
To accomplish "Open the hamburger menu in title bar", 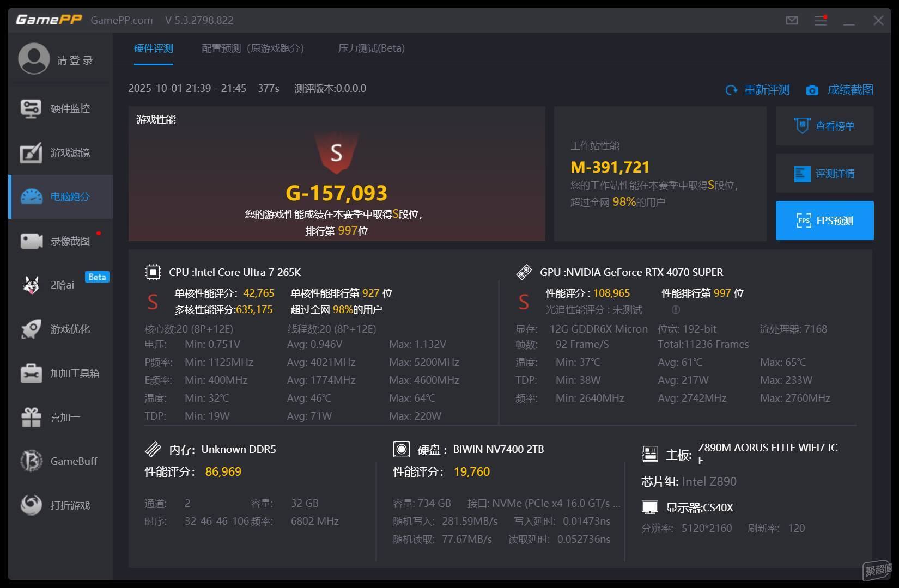I will tap(821, 21).
